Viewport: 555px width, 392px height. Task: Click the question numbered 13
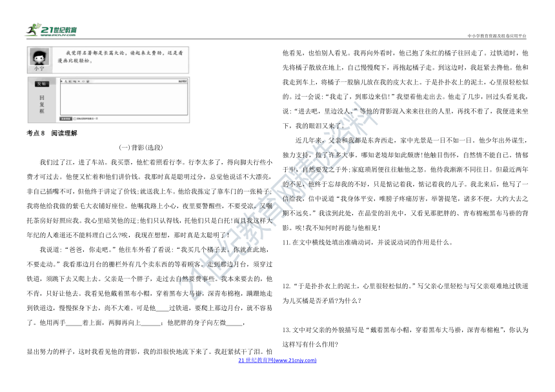pyautogui.click(x=405, y=337)
